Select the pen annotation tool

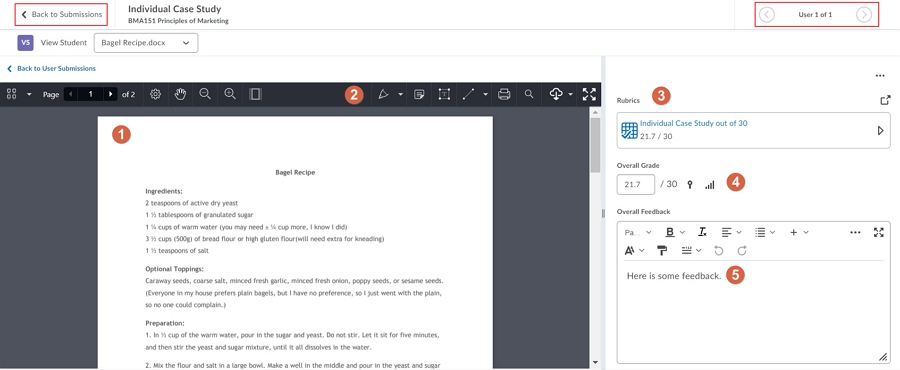(384, 95)
